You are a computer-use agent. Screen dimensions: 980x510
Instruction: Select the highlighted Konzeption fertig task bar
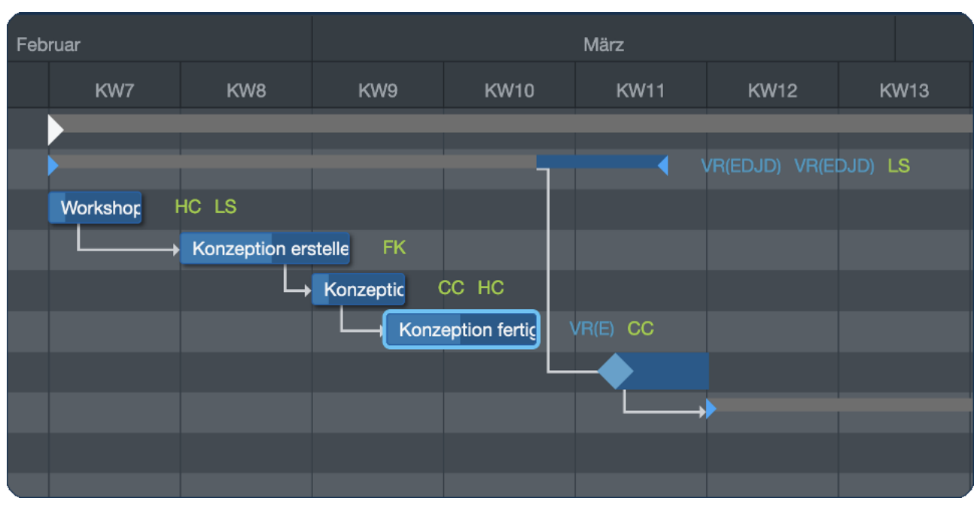(x=461, y=330)
